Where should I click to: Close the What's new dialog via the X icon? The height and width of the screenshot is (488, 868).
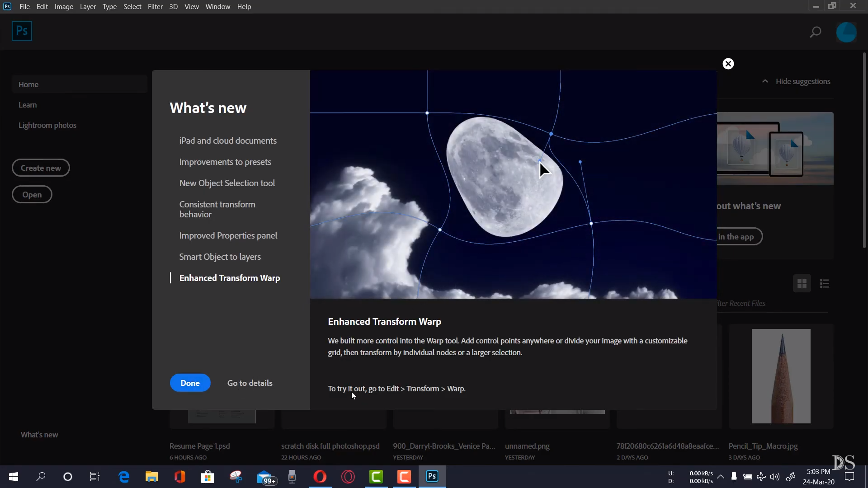click(728, 64)
